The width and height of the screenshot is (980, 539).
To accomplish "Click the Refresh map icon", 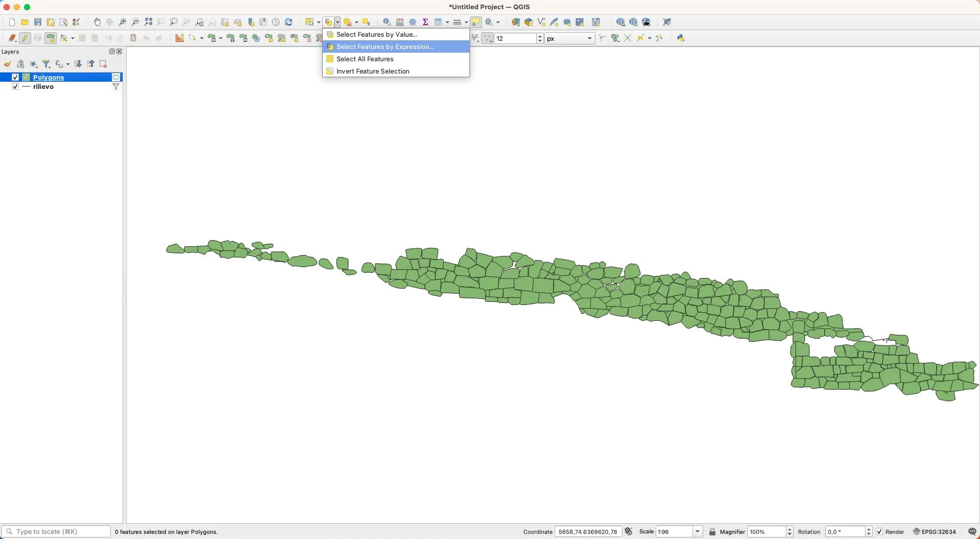I will point(289,22).
